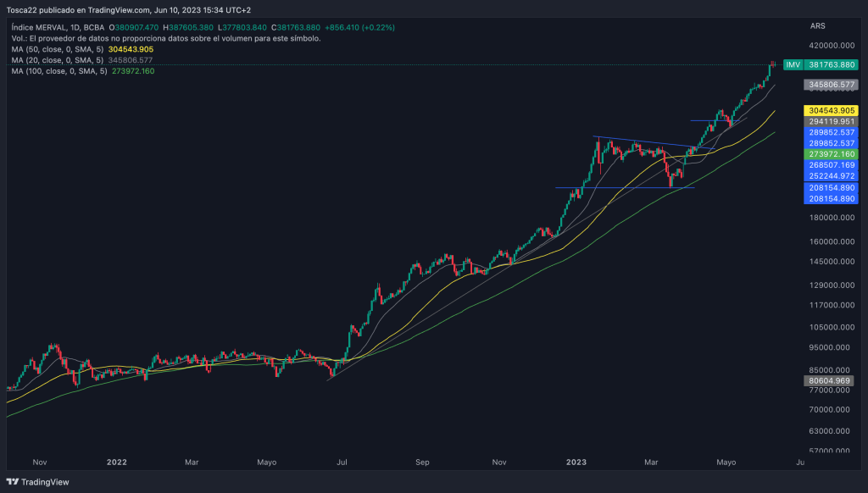This screenshot has width=868, height=493.
Task: Open the ARS currency selector
Action: [x=817, y=27]
